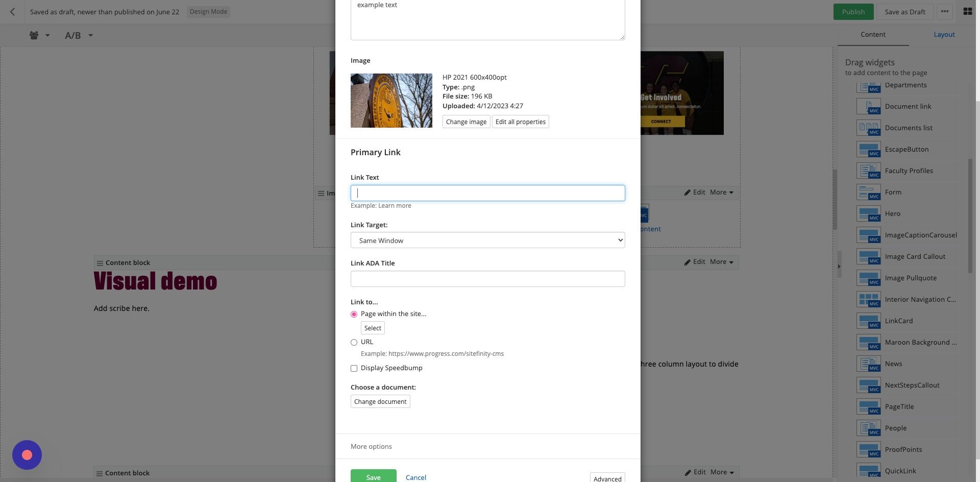Click the Change document button

tap(380, 401)
